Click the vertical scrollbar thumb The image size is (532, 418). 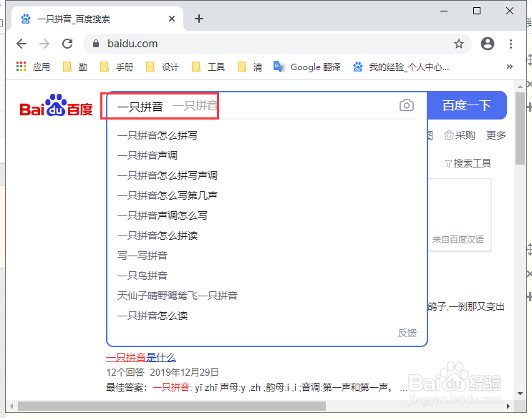click(x=520, y=129)
